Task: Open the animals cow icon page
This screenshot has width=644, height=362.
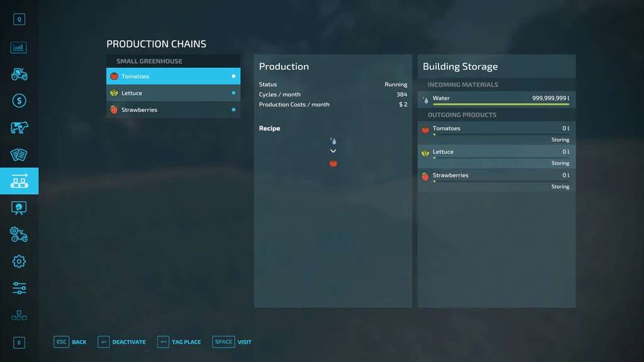Action: tap(19, 128)
